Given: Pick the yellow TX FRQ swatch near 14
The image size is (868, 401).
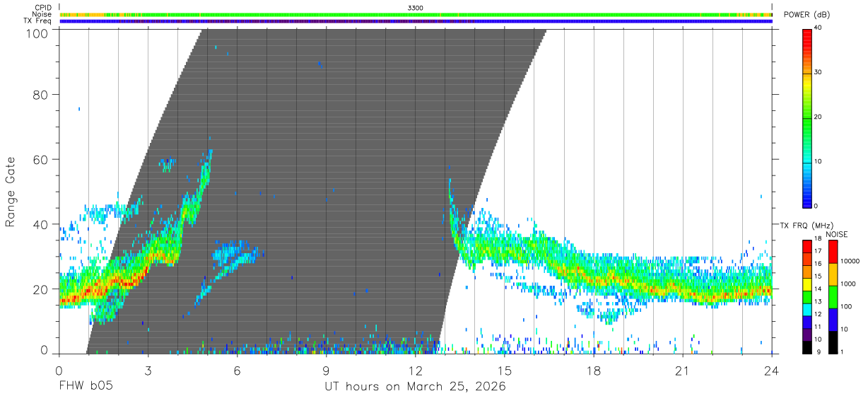Looking at the screenshot, I should click(x=807, y=284).
